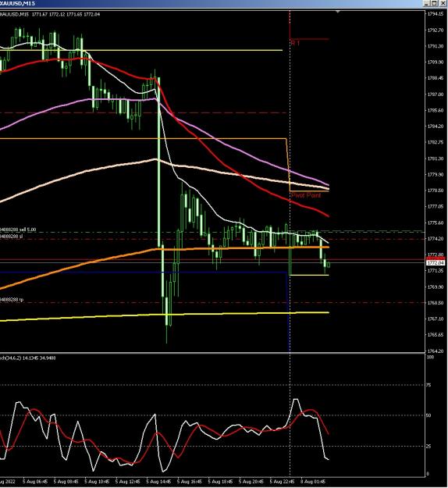Click the current price tag 1772.04
The image size is (448, 488).
pos(436,263)
